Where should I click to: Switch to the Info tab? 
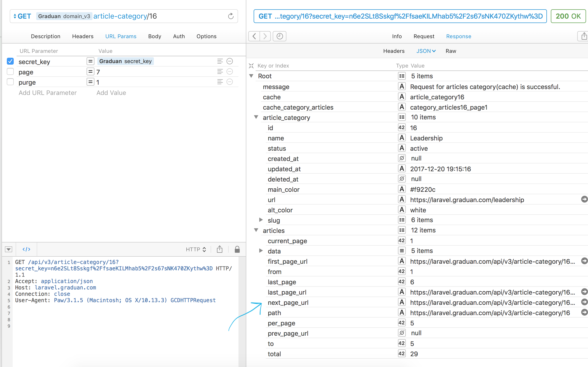[x=397, y=36]
